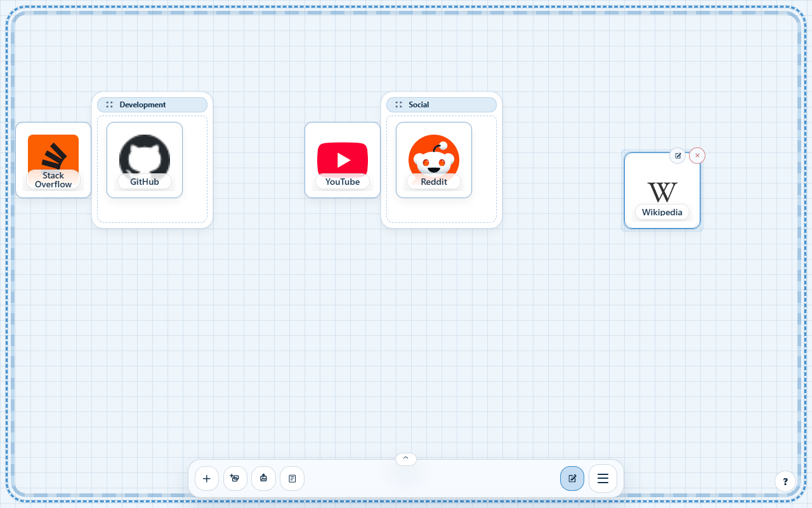Click the plus add-item button in bottom toolbar

[x=207, y=478]
